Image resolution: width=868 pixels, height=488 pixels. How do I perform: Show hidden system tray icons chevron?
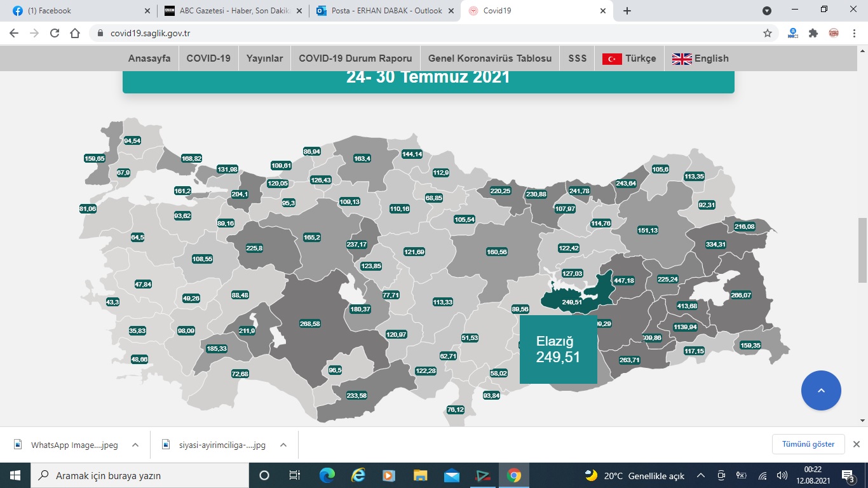click(701, 475)
